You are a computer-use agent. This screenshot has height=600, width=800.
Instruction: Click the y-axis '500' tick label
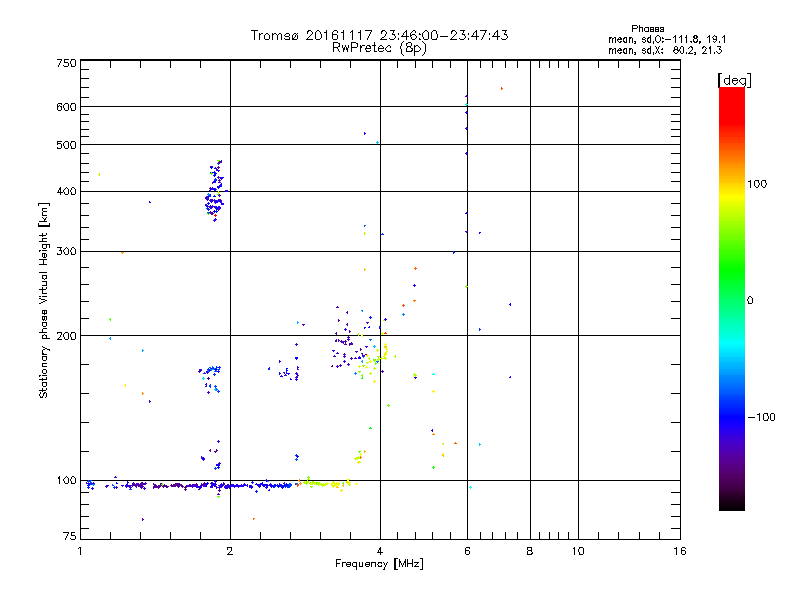point(66,145)
